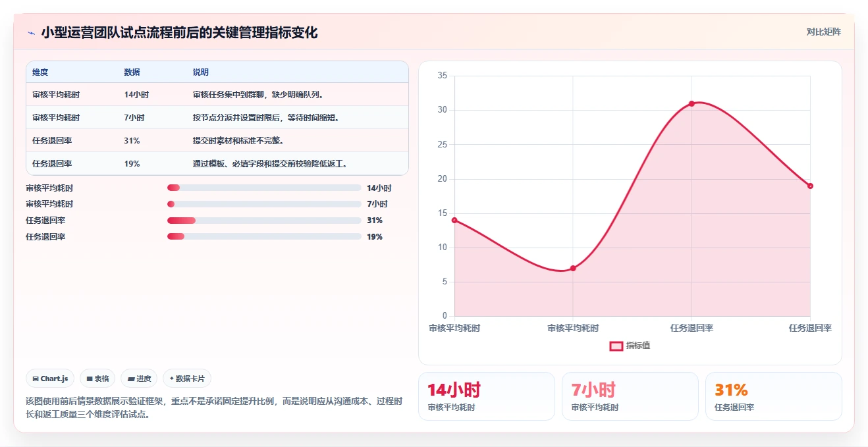Click the 进度 tag icon
The height and width of the screenshot is (447, 868).
pyautogui.click(x=131, y=379)
